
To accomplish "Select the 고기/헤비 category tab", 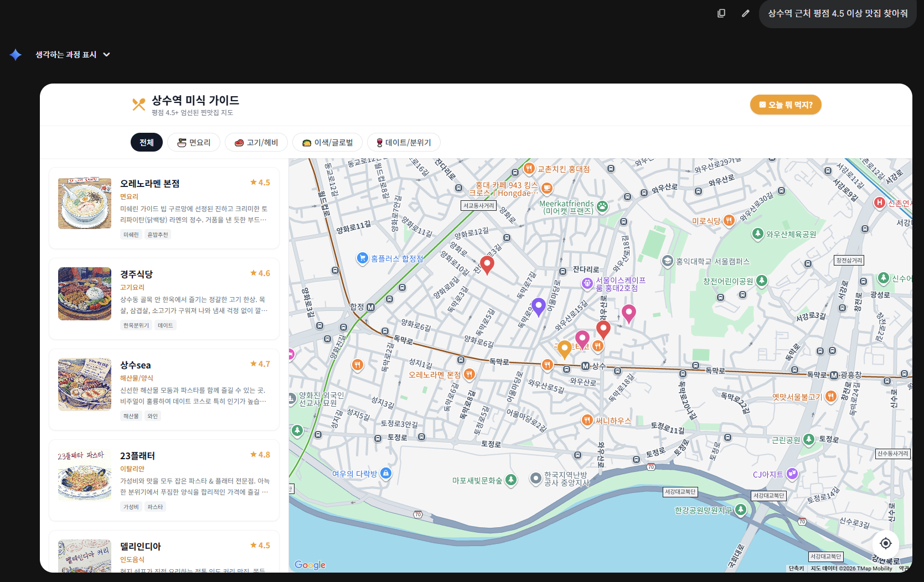I will [x=256, y=142].
